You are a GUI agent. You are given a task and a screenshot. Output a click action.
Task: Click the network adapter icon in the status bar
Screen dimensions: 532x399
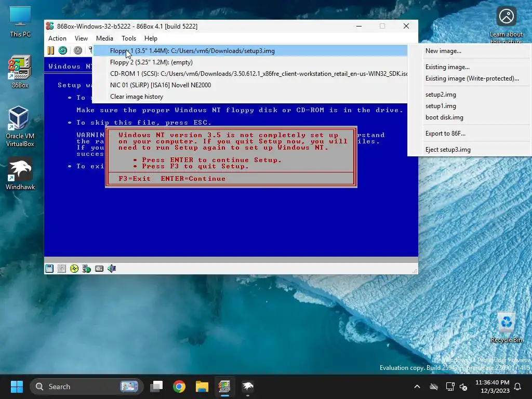87,269
